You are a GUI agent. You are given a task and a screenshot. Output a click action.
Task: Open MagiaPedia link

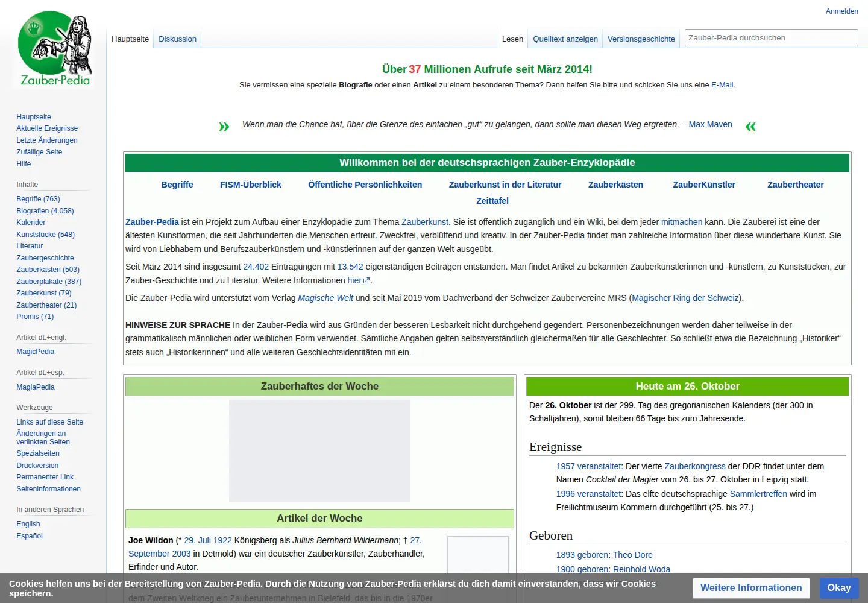(36, 387)
